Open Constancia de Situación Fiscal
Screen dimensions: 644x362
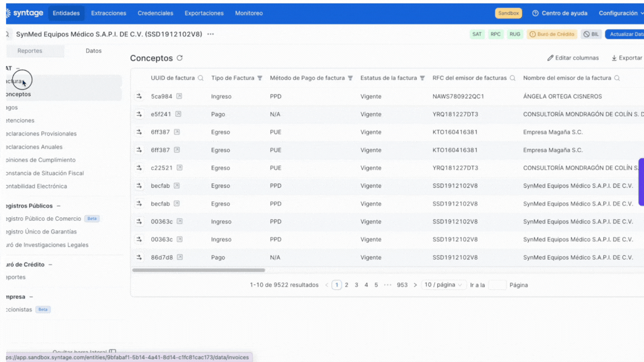tap(45, 173)
